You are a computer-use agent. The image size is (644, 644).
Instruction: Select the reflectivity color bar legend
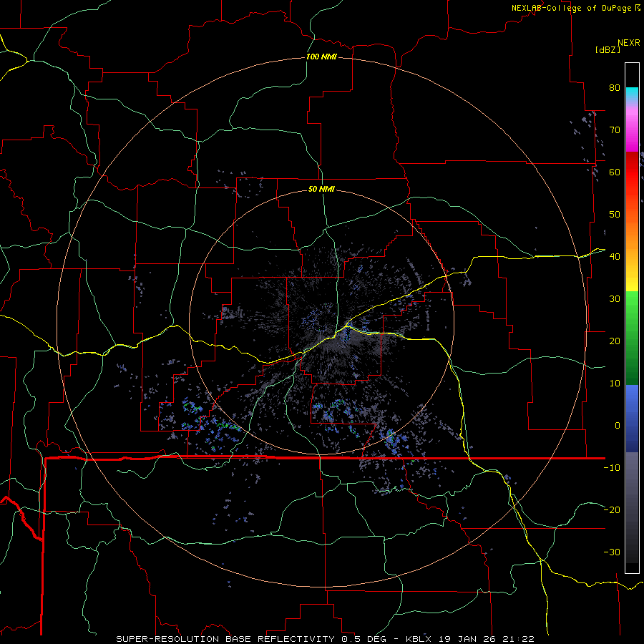tap(632, 318)
